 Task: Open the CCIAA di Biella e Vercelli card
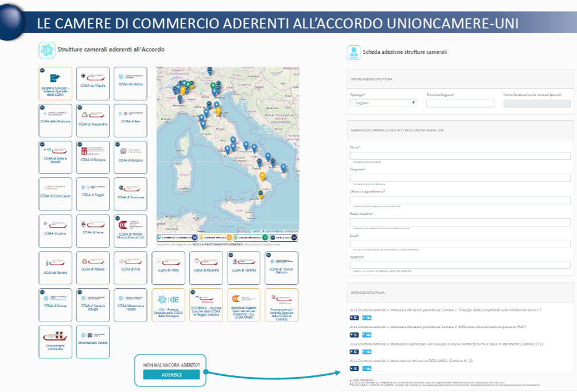pos(55,158)
